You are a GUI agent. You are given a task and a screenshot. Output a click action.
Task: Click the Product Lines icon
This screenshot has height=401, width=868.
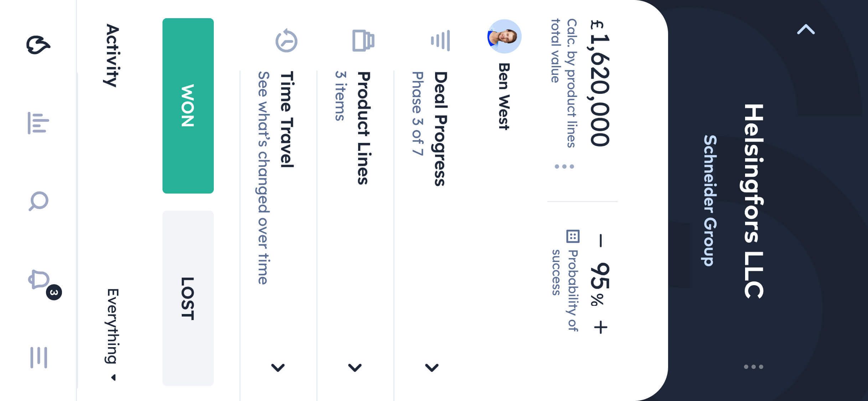tap(363, 41)
